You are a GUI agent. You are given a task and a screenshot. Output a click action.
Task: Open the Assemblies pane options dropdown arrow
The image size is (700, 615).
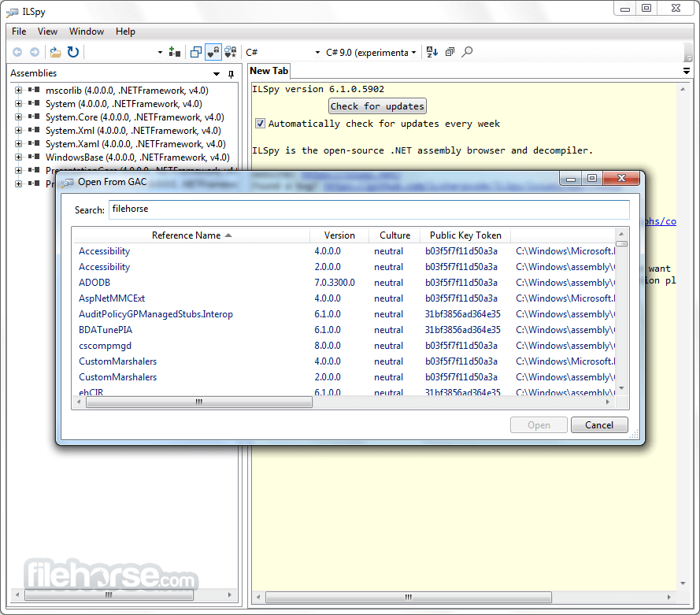[x=217, y=74]
